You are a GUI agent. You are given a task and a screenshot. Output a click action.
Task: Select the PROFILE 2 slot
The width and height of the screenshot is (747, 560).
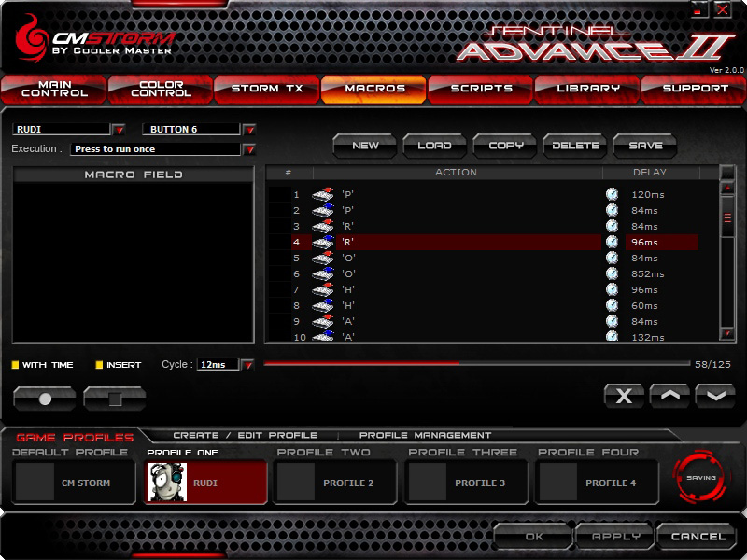[335, 482]
